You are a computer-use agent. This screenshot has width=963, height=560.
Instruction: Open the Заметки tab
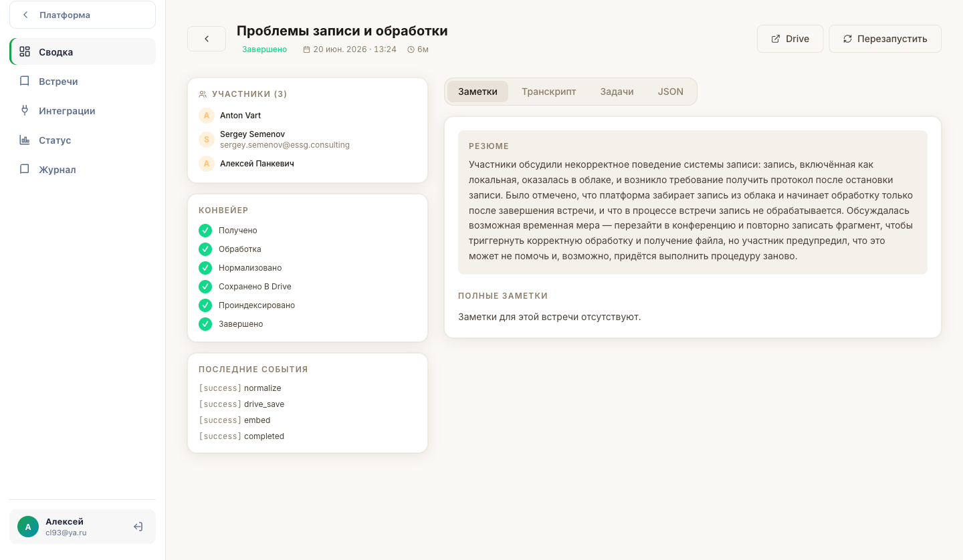tap(477, 92)
